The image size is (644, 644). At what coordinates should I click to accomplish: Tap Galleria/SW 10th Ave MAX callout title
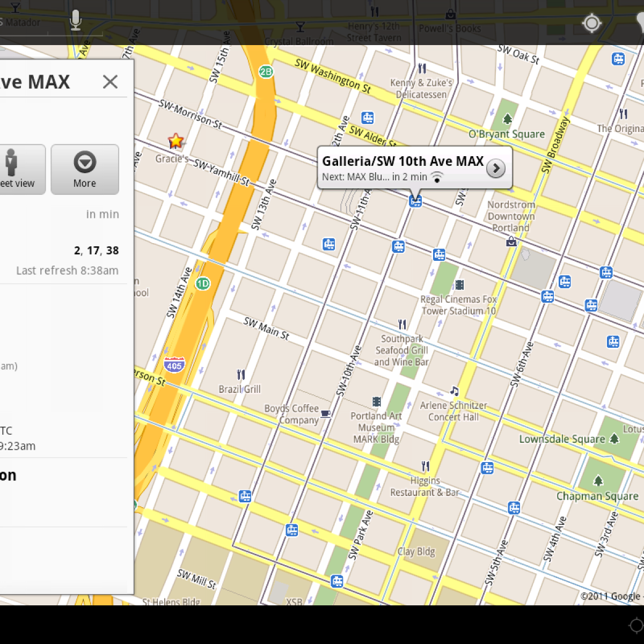click(x=402, y=161)
